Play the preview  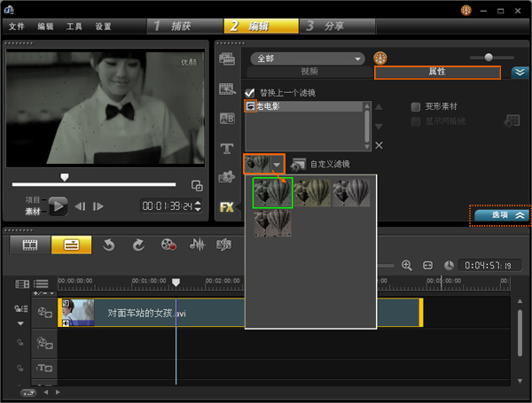pos(58,205)
